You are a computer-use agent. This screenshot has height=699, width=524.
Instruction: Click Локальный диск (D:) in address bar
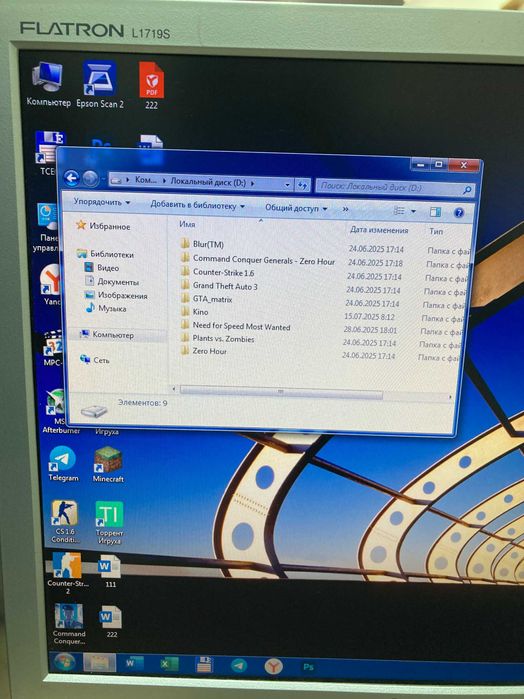pos(208,182)
